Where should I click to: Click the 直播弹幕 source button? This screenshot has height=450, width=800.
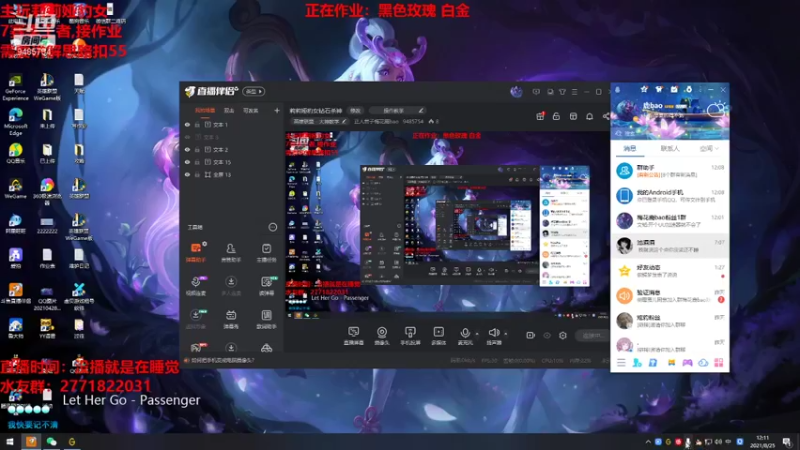click(354, 336)
